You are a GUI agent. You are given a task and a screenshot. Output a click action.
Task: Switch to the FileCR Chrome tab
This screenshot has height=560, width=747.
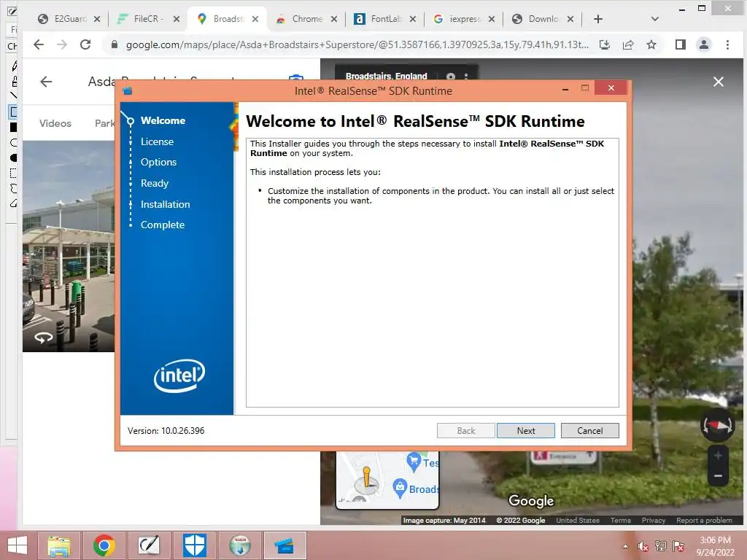click(142, 18)
